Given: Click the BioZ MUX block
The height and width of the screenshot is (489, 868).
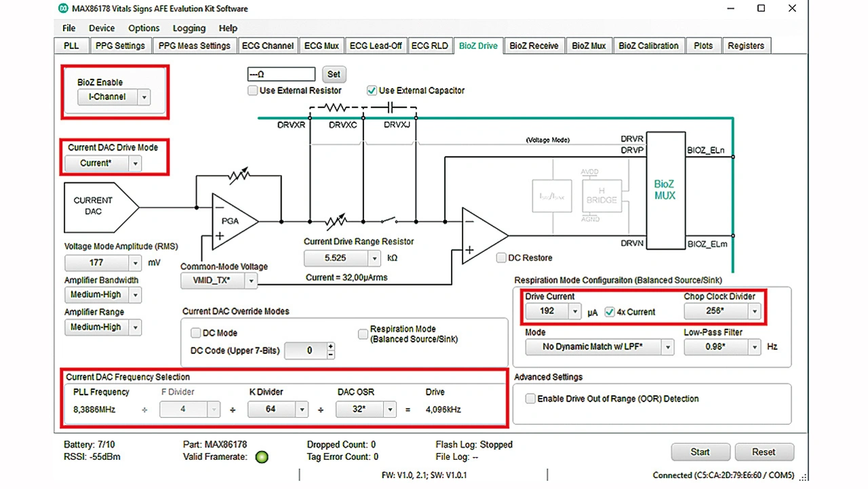Looking at the screenshot, I should (x=664, y=190).
